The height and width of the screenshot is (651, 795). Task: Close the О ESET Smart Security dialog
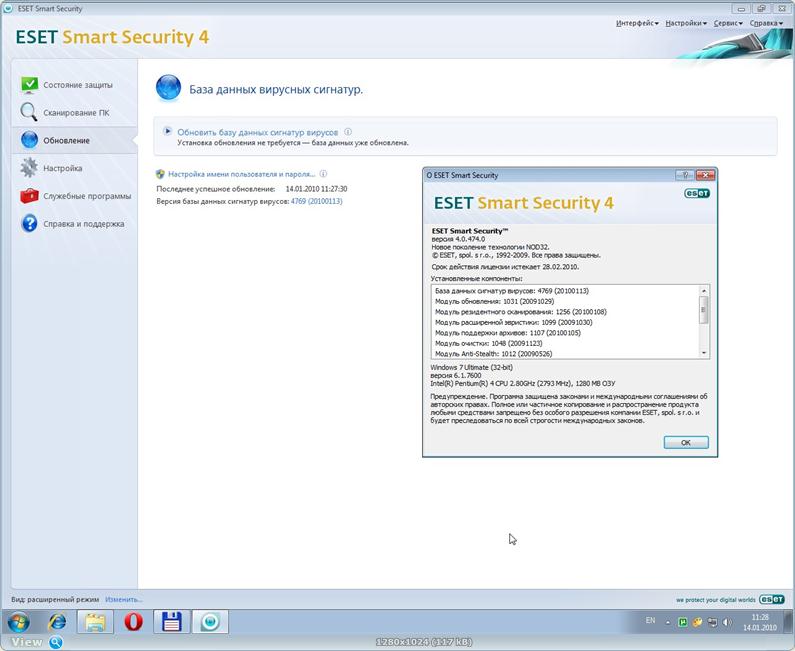pos(705,175)
